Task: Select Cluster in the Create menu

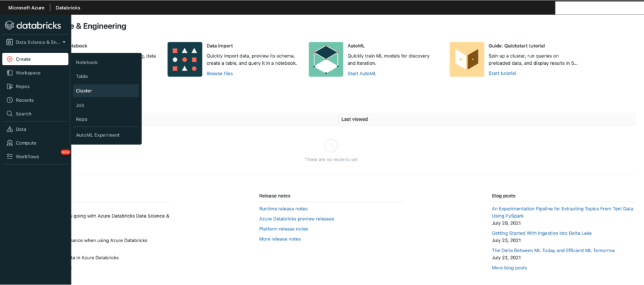Action: (84, 91)
